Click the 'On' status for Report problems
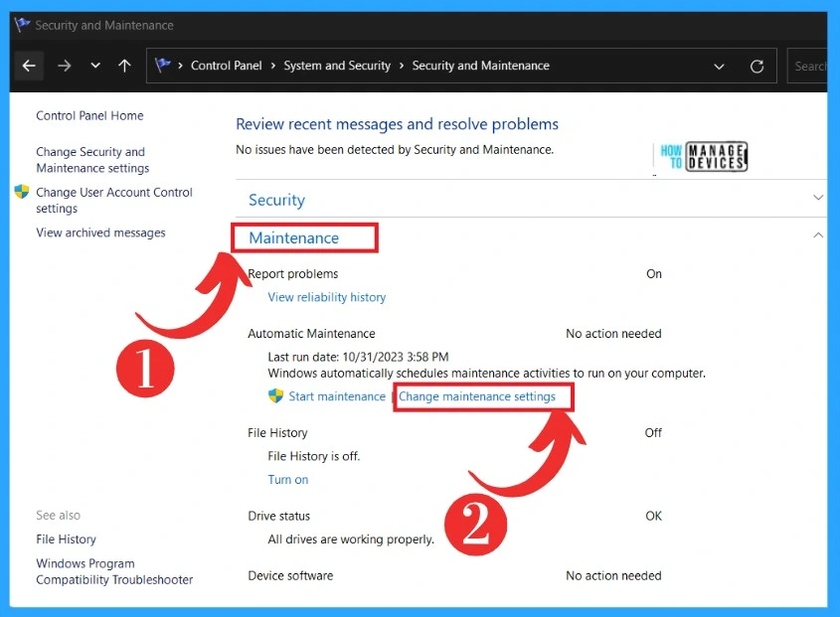Image resolution: width=840 pixels, height=617 pixels. (653, 273)
